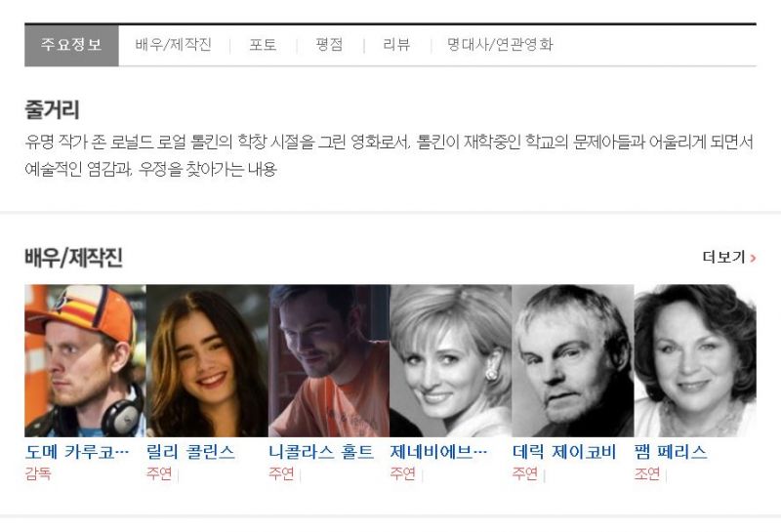Switch to the 배우/제작진 tab
The image size is (781, 532).
pos(174,45)
